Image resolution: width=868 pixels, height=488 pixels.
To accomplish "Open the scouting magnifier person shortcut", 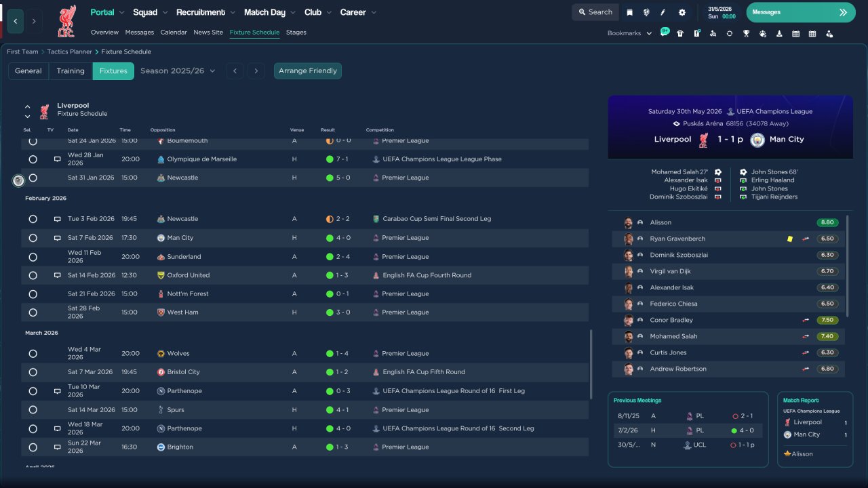I will pyautogui.click(x=713, y=33).
